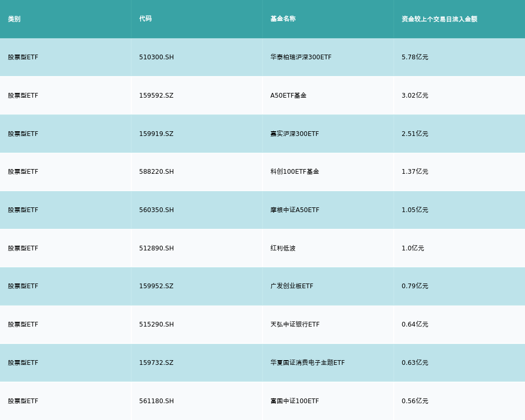525x420 pixels.
Task: Select fund name 华夏国证消费电子主题ETF
Action: coord(307,363)
